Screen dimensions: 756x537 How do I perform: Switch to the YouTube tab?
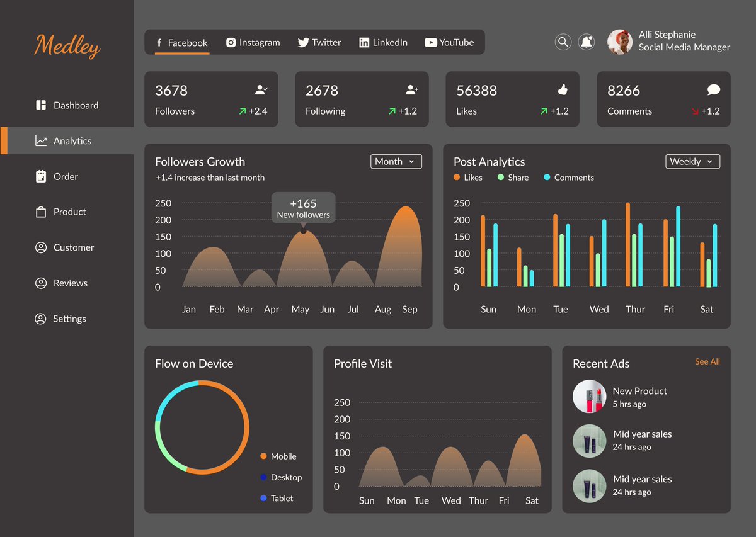coord(449,42)
